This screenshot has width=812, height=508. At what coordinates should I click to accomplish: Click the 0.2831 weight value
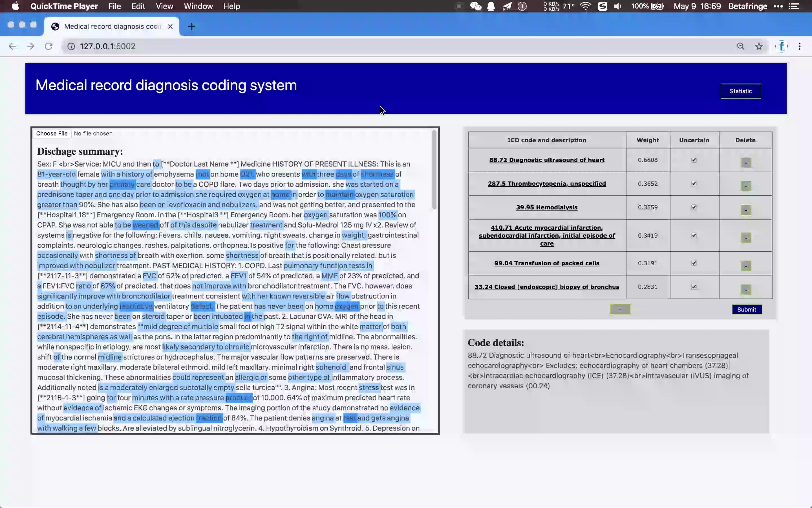tap(648, 287)
